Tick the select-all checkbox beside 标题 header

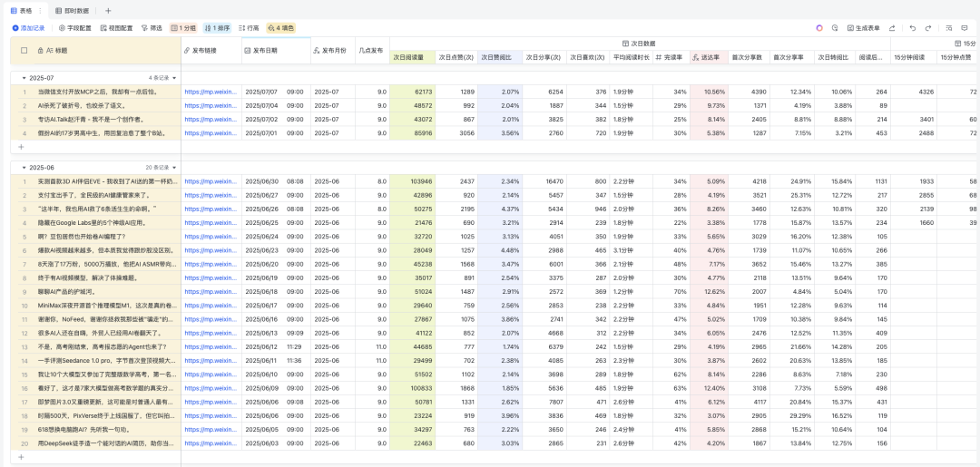click(24, 51)
